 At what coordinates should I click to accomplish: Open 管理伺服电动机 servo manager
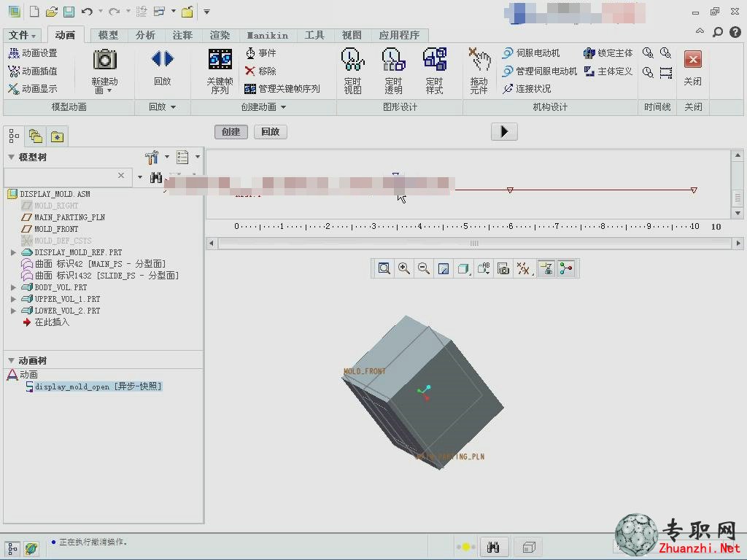click(x=540, y=71)
